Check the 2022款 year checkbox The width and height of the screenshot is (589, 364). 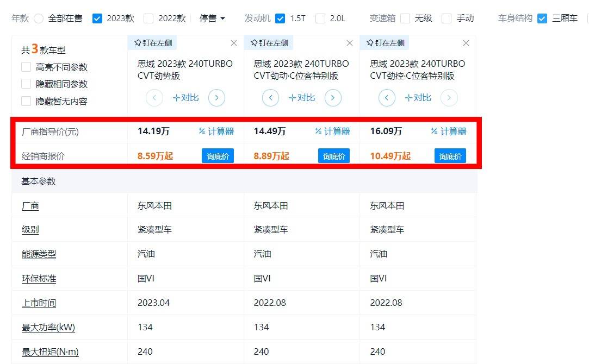149,18
